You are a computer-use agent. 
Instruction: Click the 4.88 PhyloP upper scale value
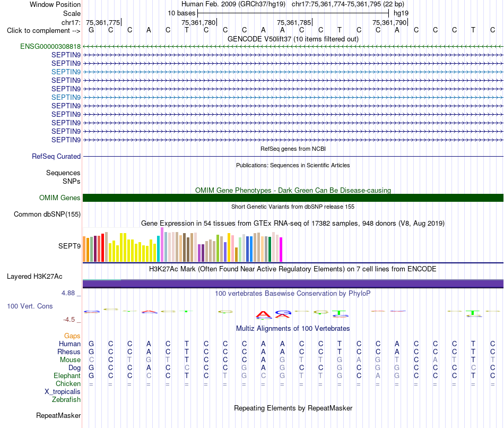(68, 293)
